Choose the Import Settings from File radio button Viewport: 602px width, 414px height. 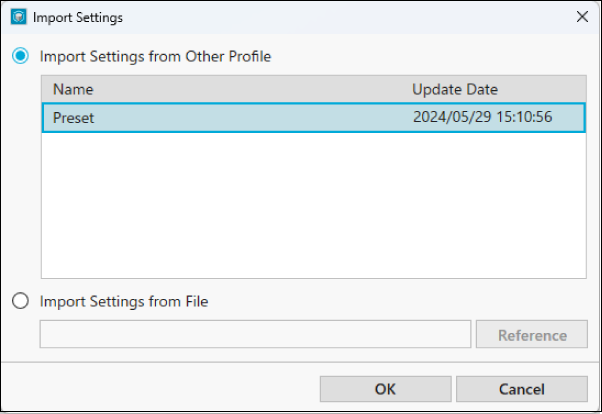point(20,301)
